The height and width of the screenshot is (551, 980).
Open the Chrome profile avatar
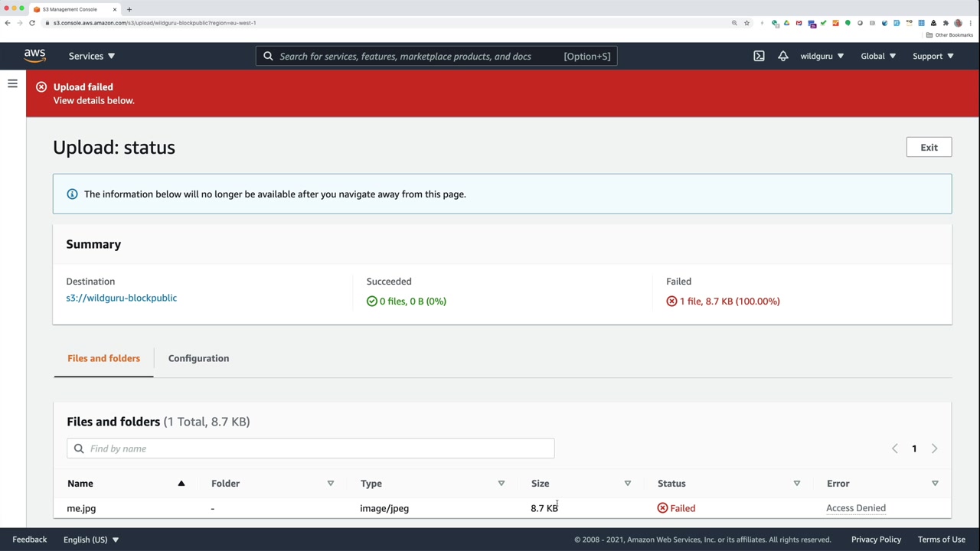coord(958,23)
